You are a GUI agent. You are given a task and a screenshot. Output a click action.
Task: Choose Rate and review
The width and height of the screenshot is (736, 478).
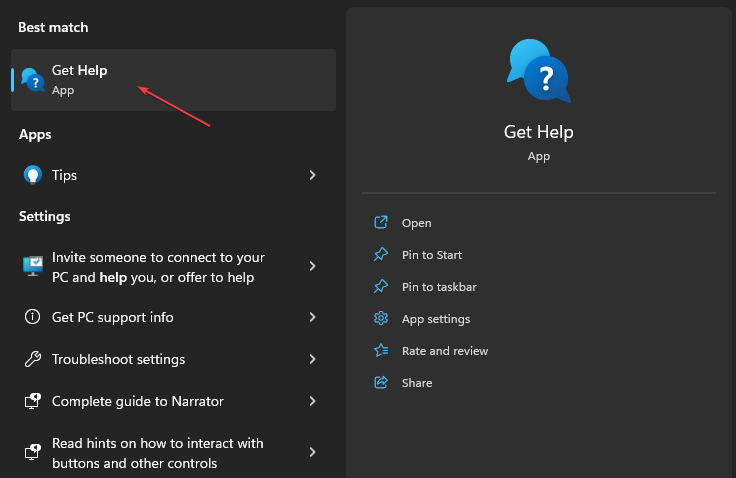[445, 351]
